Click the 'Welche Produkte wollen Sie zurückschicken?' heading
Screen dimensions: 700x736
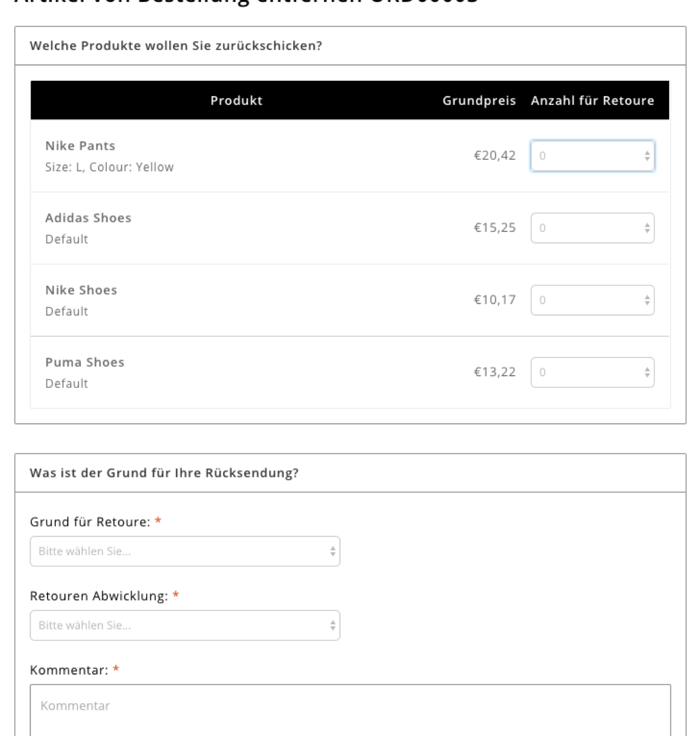(176, 46)
